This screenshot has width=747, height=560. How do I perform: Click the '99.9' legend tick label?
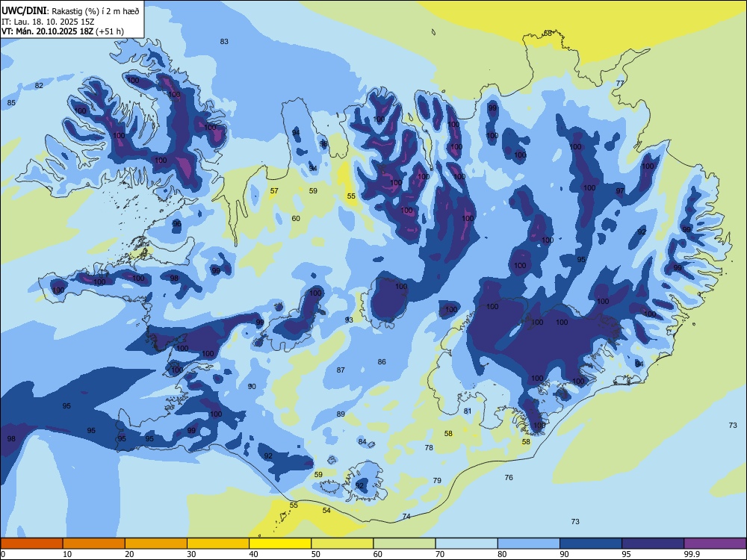pyautogui.click(x=692, y=554)
